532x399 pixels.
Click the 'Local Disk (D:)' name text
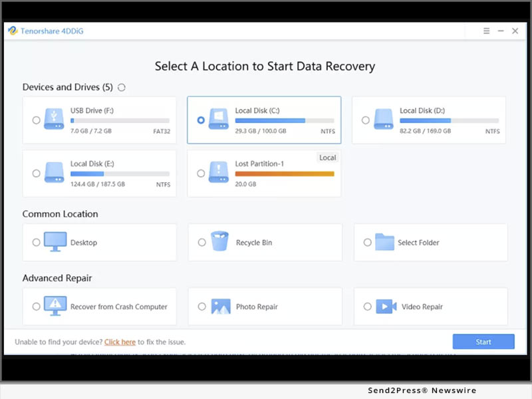pos(422,110)
